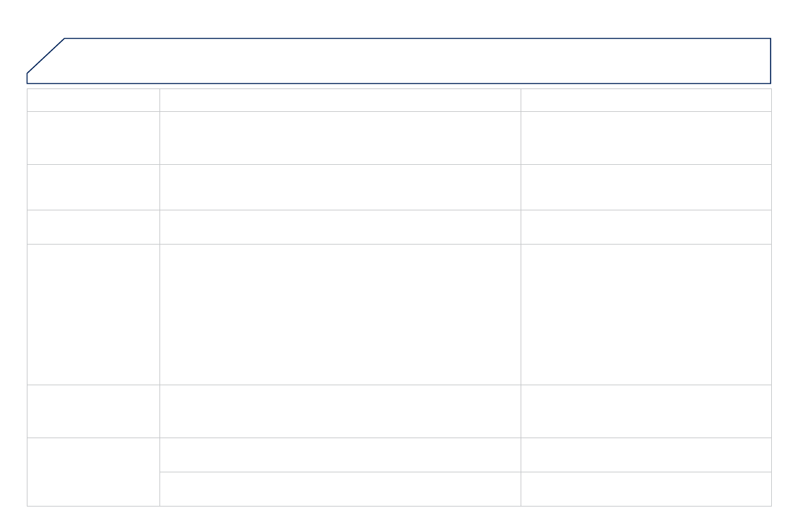Select first-column cell in third table row
798x532 pixels.
93,187
